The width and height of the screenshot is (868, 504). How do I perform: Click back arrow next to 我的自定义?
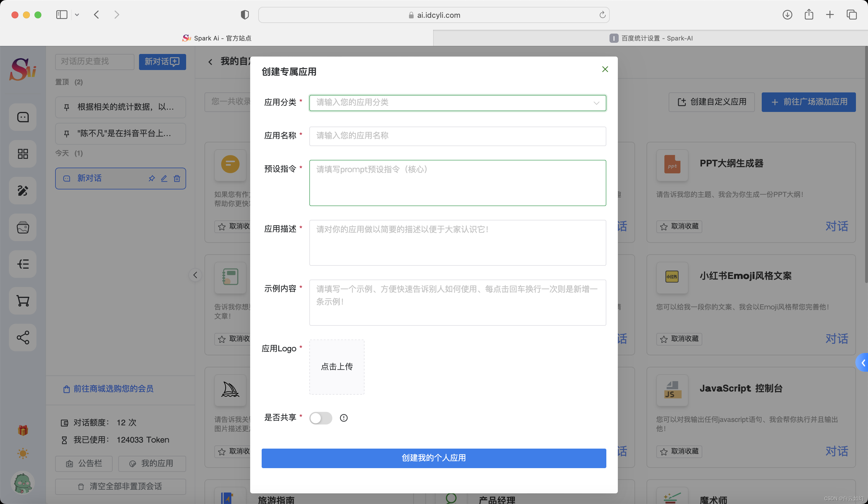(x=210, y=62)
